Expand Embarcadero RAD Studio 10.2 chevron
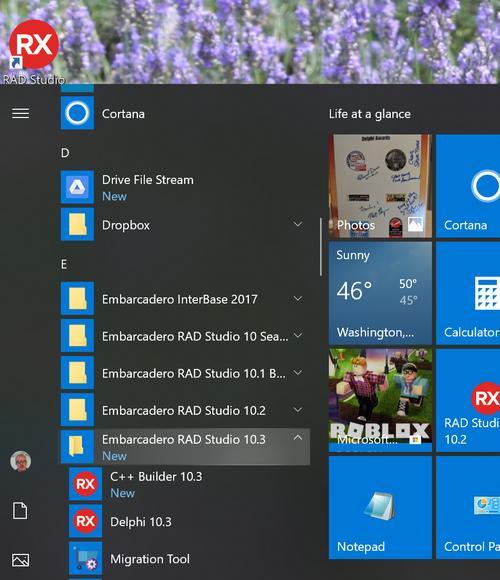500x580 pixels. click(x=298, y=409)
